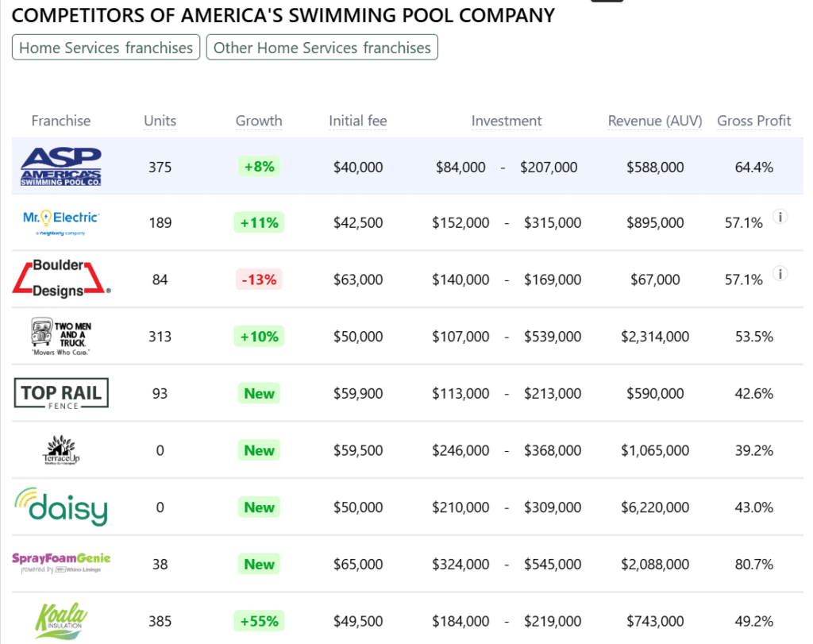Click the +11% growth badge for Mr. Electric
The width and height of the screenshot is (813, 644).
tap(259, 222)
